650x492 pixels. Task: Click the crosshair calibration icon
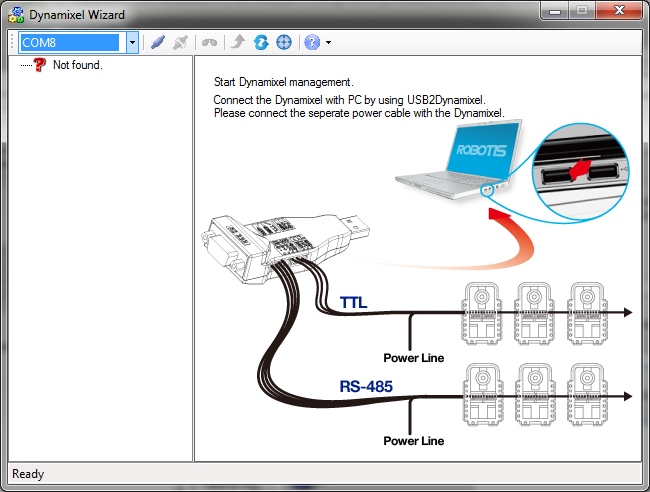[283, 43]
